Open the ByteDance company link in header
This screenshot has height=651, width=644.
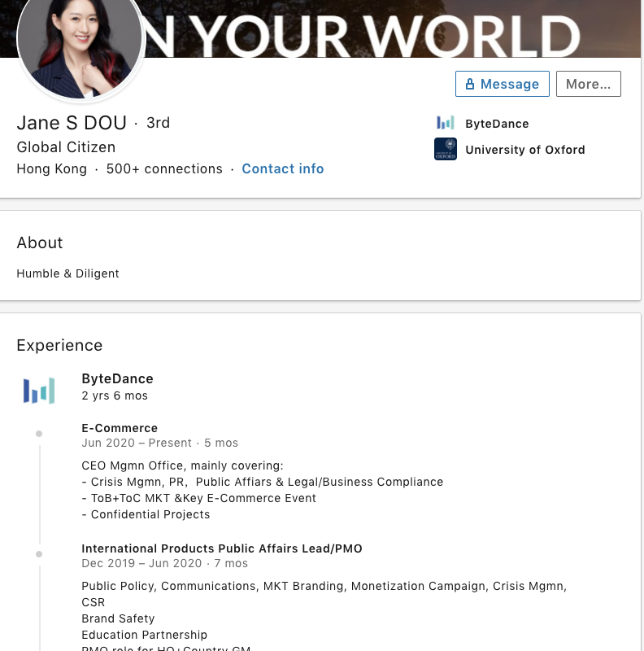click(497, 124)
